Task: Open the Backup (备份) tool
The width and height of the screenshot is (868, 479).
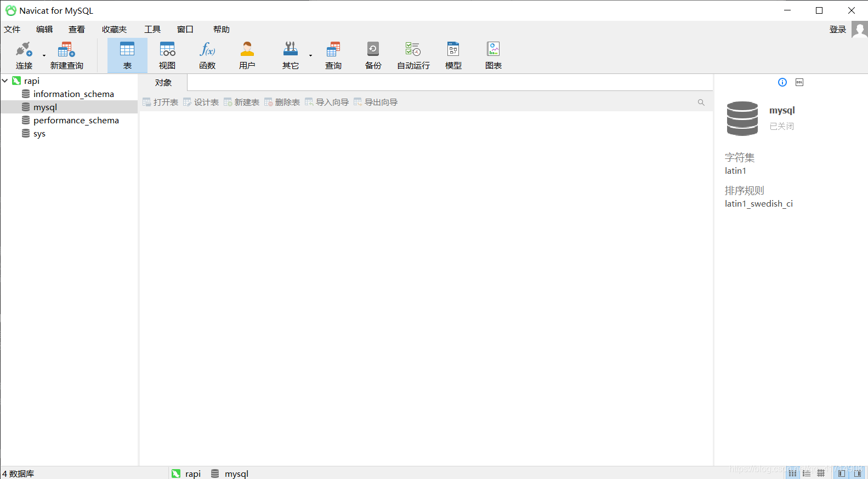Action: (x=373, y=55)
